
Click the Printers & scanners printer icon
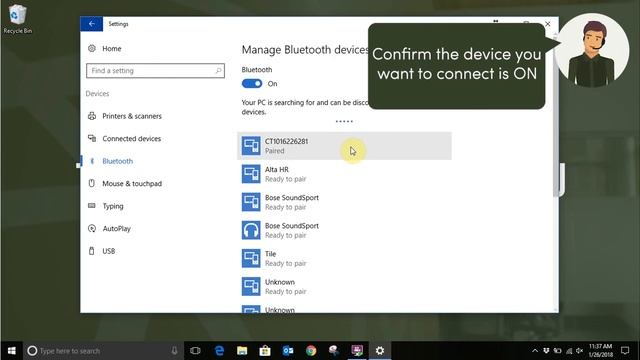click(92, 116)
